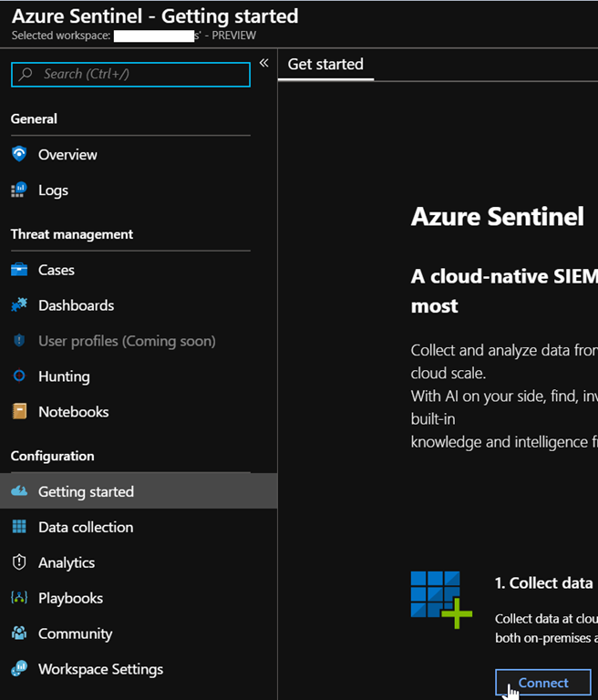Click the Notebooks book icon

click(x=19, y=412)
